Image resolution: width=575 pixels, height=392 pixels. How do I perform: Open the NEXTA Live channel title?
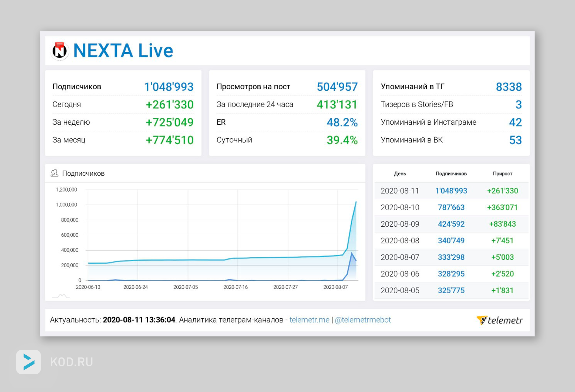[x=123, y=50]
